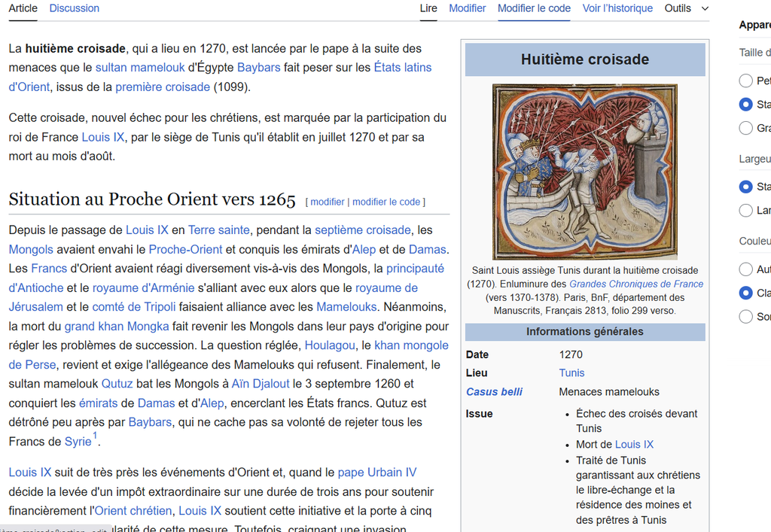Click the date value 1270 in infobox
This screenshot has height=532, width=771.
click(x=571, y=354)
